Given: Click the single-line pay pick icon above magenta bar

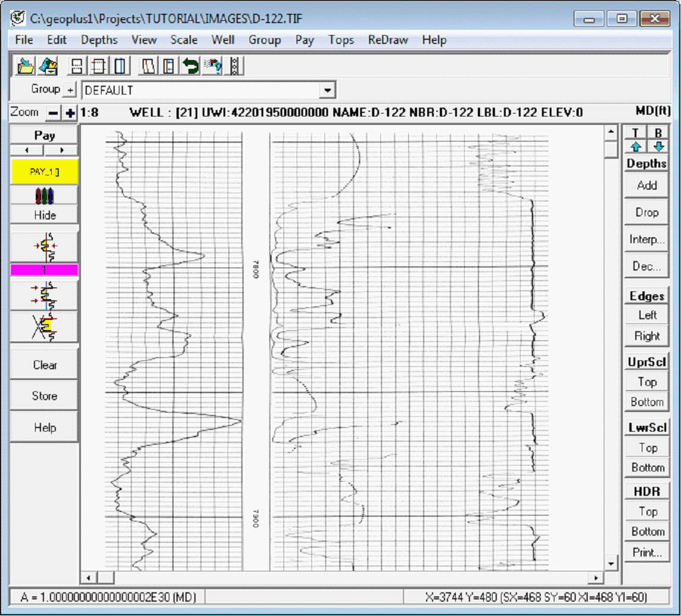Looking at the screenshot, I should [45, 247].
